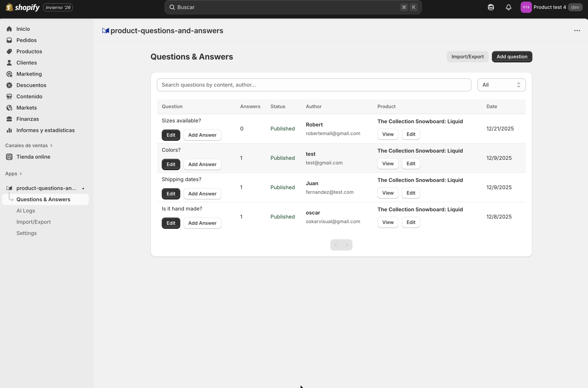Click Add Answer for Sizes available?

click(202, 135)
